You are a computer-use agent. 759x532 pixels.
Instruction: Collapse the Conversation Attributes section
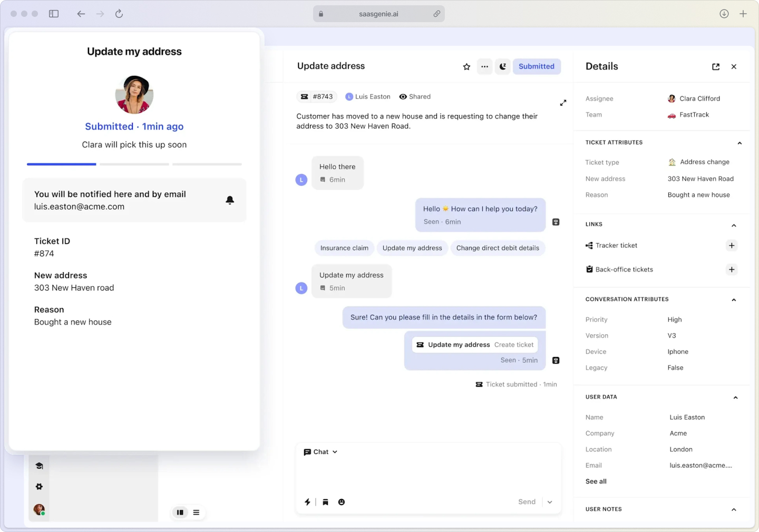pos(734,299)
